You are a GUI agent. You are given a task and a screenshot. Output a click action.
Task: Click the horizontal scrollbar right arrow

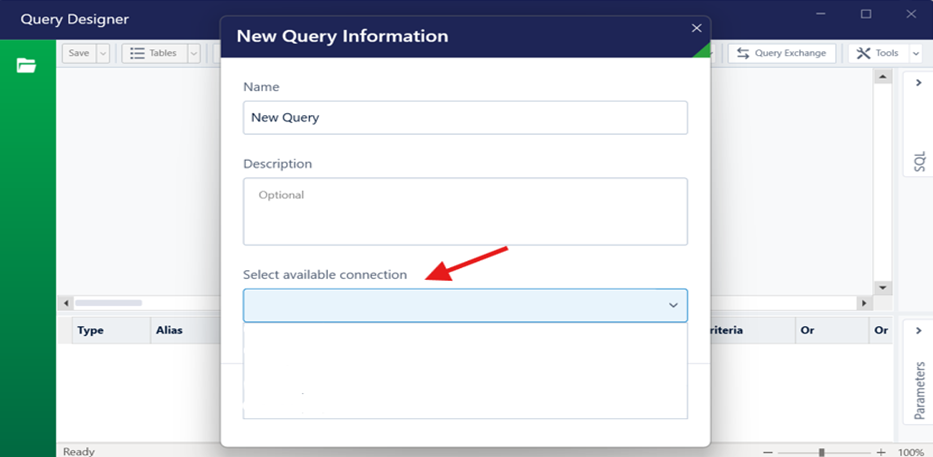(x=863, y=303)
